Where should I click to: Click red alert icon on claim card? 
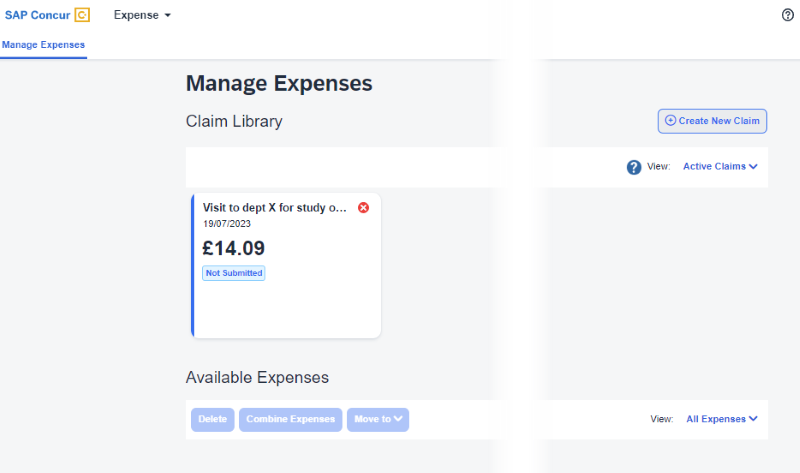[363, 208]
